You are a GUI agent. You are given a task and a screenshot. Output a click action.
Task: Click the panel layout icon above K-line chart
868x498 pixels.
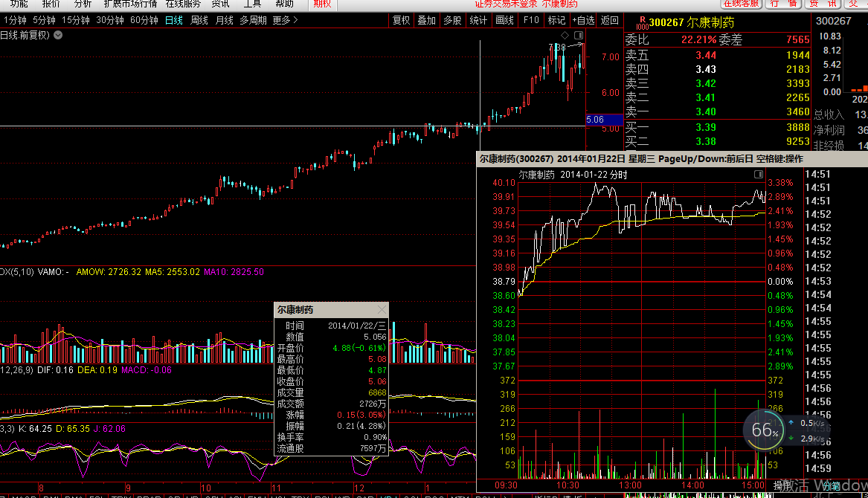click(578, 35)
